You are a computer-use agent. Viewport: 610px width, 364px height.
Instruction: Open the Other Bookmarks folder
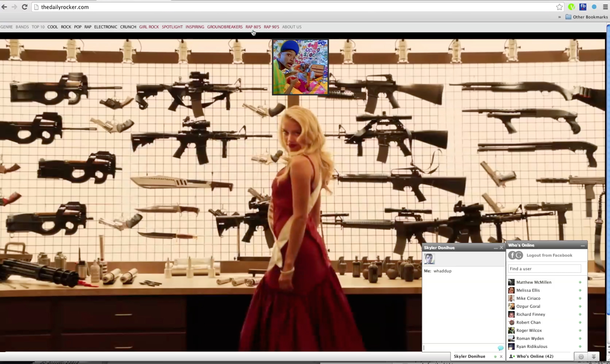(x=586, y=17)
